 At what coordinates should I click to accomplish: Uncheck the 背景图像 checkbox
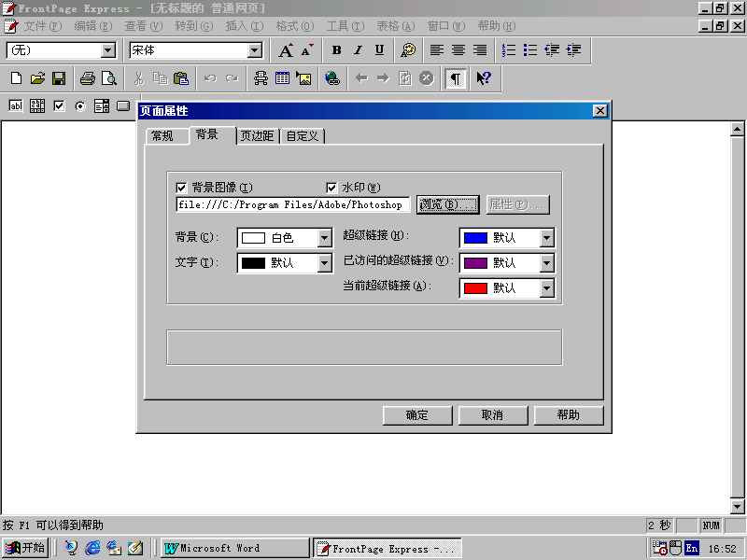pyautogui.click(x=181, y=187)
